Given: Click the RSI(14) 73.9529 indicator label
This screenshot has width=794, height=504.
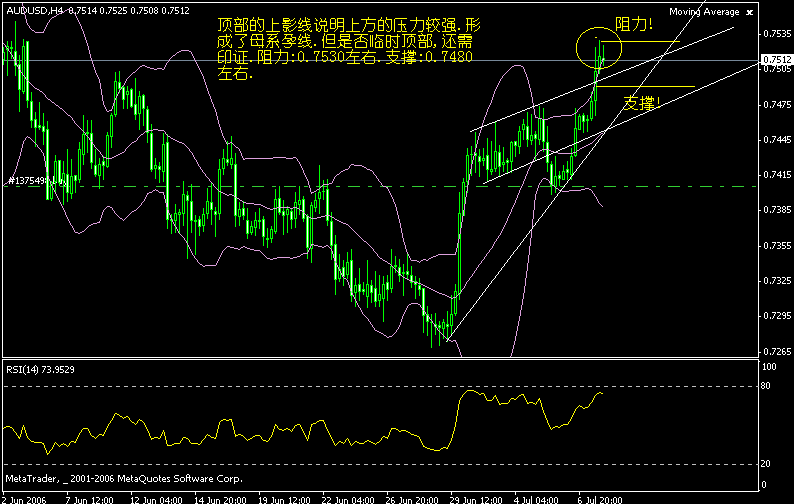Looking at the screenshot, I should (41, 370).
